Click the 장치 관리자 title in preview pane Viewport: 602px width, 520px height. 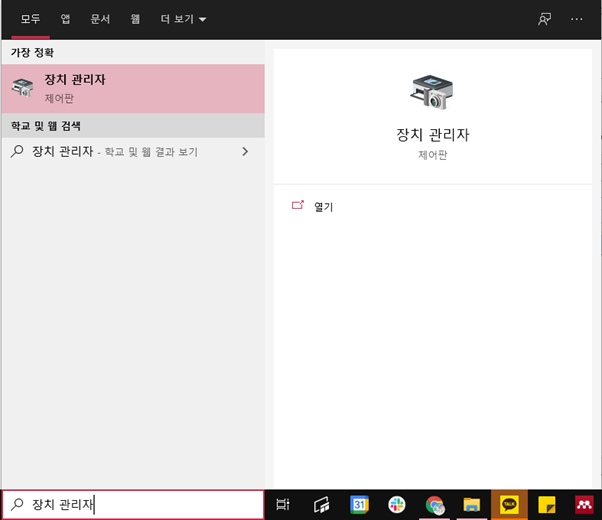pos(433,135)
